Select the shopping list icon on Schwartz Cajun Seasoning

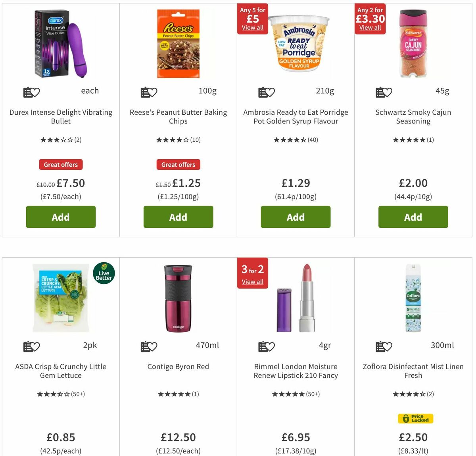pos(384,92)
